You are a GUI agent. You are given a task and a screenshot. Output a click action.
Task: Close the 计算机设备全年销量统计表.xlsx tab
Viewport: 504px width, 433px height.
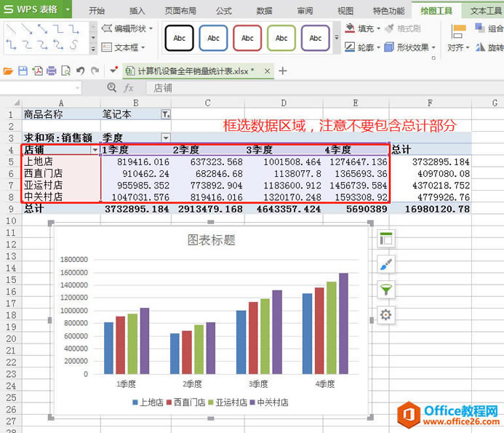click(268, 71)
